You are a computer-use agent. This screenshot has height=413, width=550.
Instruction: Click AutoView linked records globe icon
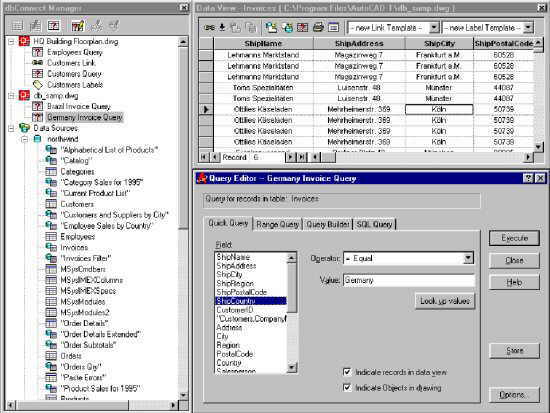(287, 27)
